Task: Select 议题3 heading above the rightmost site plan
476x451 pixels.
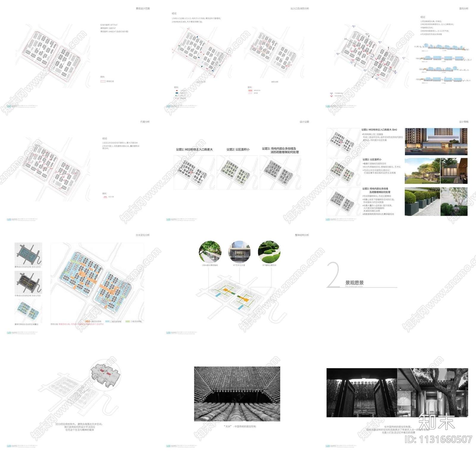Action: click(x=280, y=150)
